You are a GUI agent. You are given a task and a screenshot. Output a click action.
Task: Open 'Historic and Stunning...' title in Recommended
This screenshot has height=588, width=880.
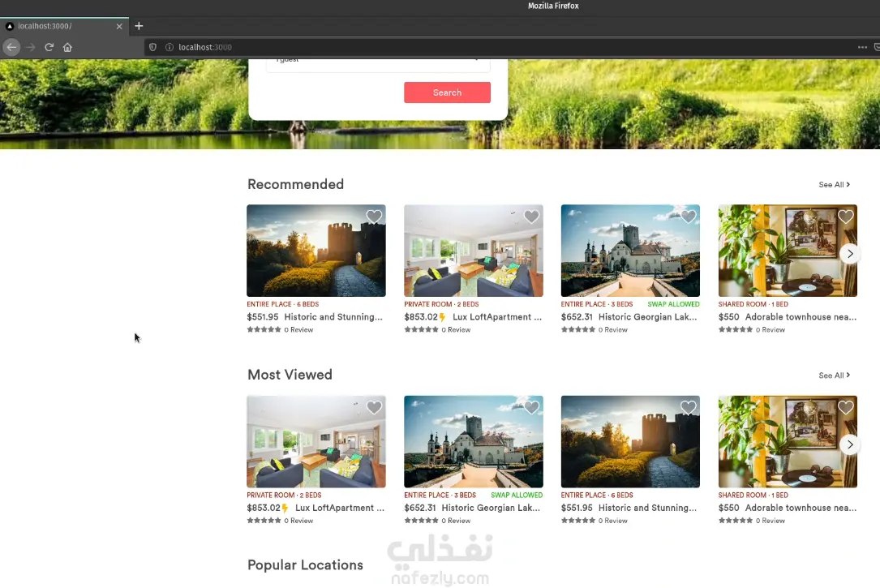(333, 317)
